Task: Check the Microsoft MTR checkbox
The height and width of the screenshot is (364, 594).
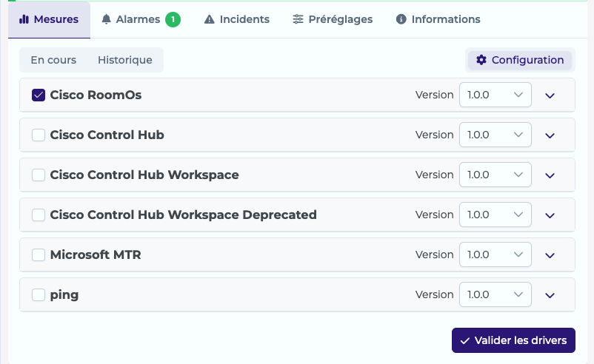Action: 39,255
